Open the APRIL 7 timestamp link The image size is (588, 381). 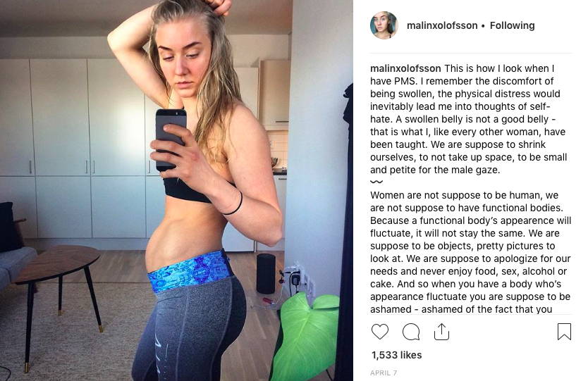(x=384, y=373)
